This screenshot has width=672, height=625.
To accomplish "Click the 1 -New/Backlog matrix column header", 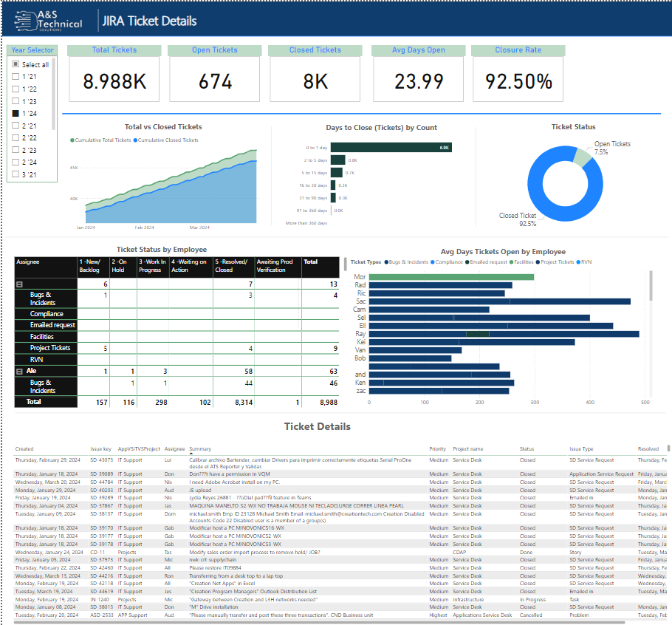I will [x=94, y=266].
